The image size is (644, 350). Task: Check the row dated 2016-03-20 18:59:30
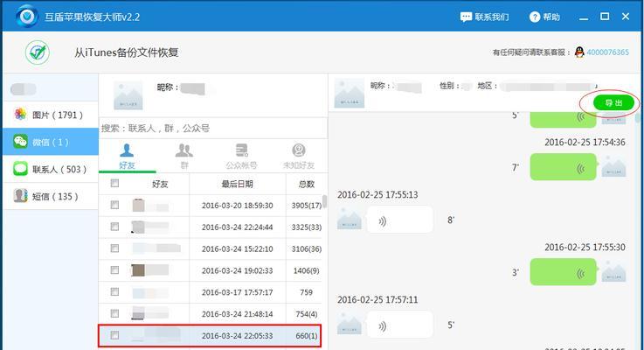pyautogui.click(x=114, y=205)
